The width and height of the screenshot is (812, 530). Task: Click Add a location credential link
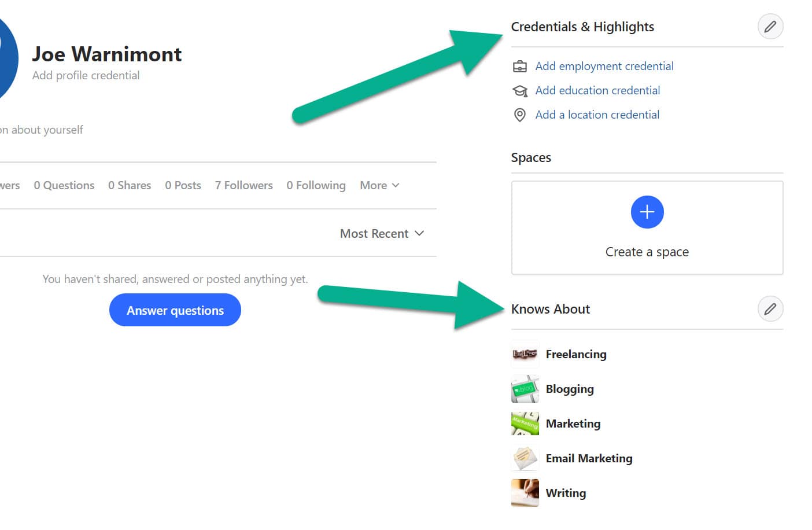[x=597, y=115]
